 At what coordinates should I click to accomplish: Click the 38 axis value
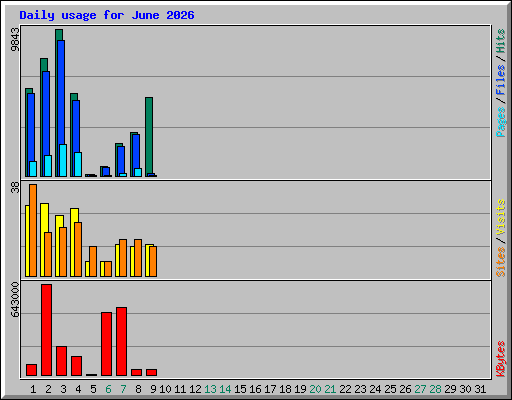coord(15,188)
